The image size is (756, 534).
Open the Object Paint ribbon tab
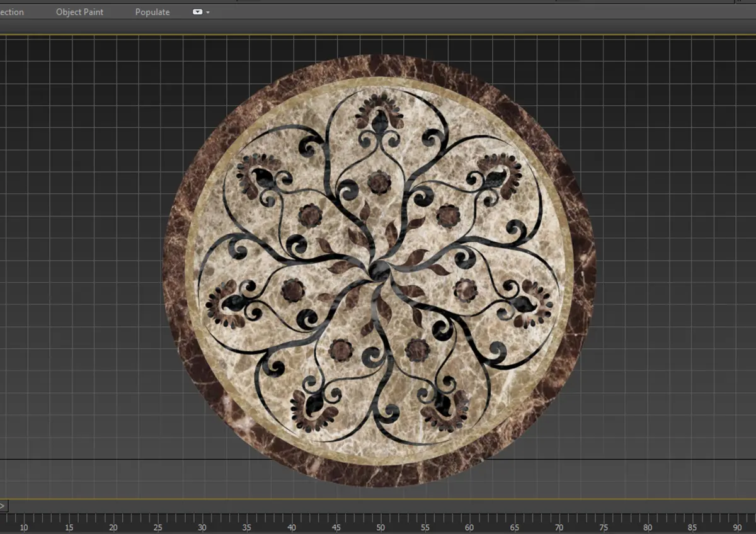[x=79, y=12]
